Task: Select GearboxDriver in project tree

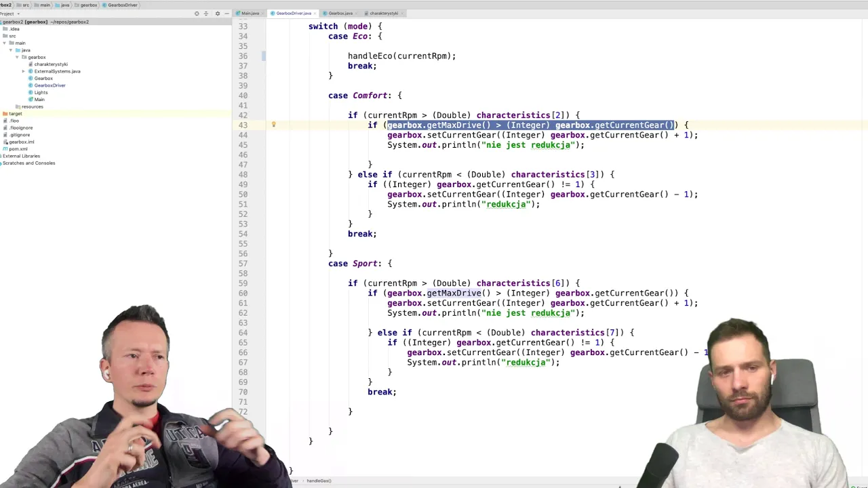Action: coord(50,85)
